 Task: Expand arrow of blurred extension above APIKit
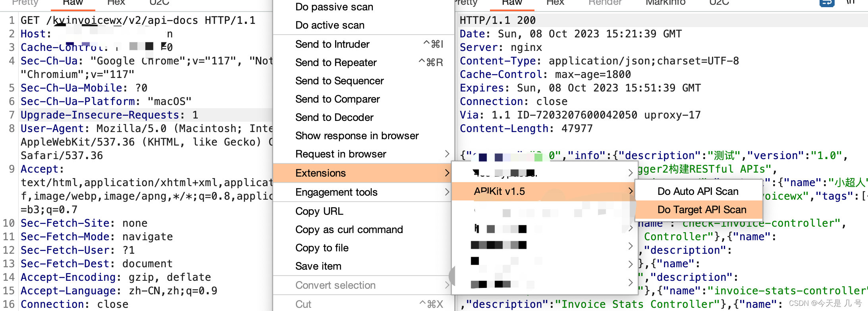(630, 173)
